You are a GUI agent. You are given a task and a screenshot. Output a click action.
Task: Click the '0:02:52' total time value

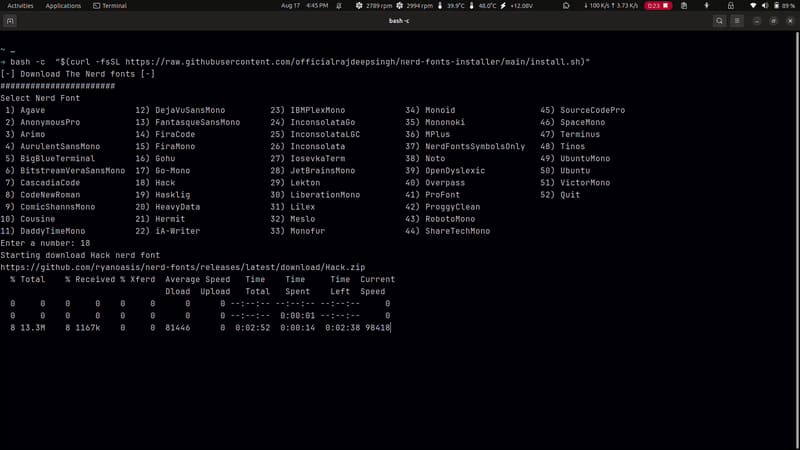(x=253, y=328)
